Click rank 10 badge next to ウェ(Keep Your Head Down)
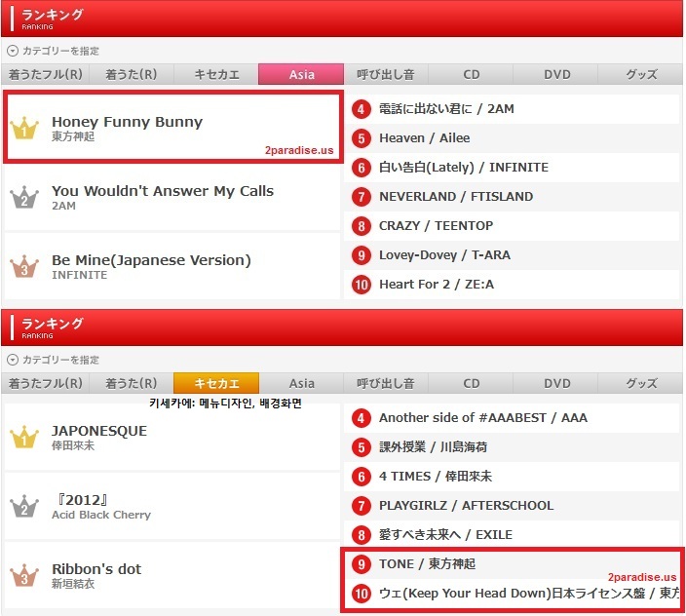 pyautogui.click(x=362, y=594)
